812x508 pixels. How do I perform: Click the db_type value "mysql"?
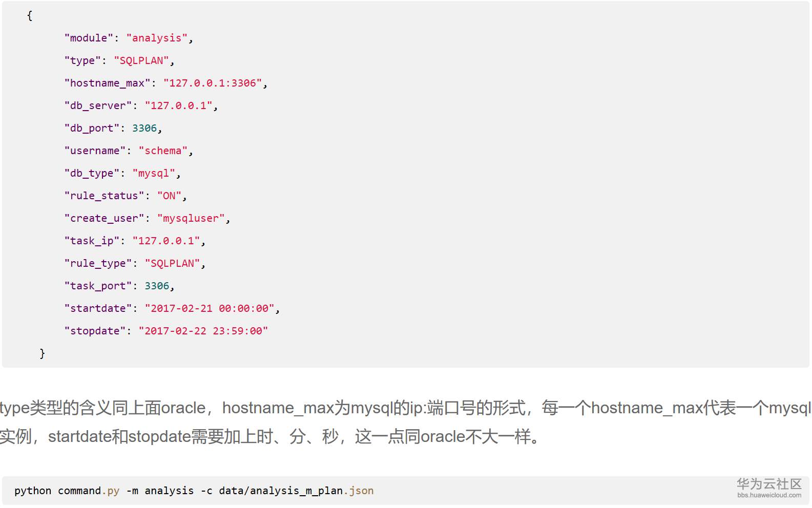point(154,173)
